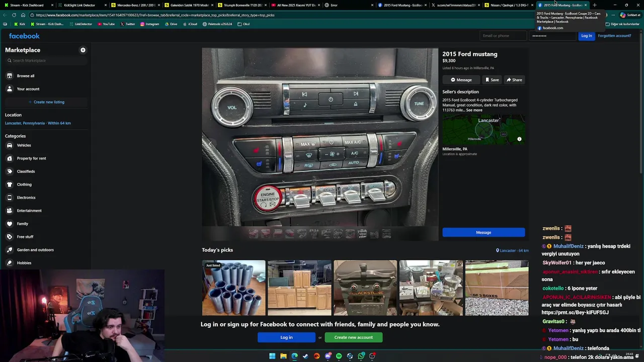Viewport: 644px width, 362px height.
Task: Click the Vehicles category icon
Action: tap(9, 145)
